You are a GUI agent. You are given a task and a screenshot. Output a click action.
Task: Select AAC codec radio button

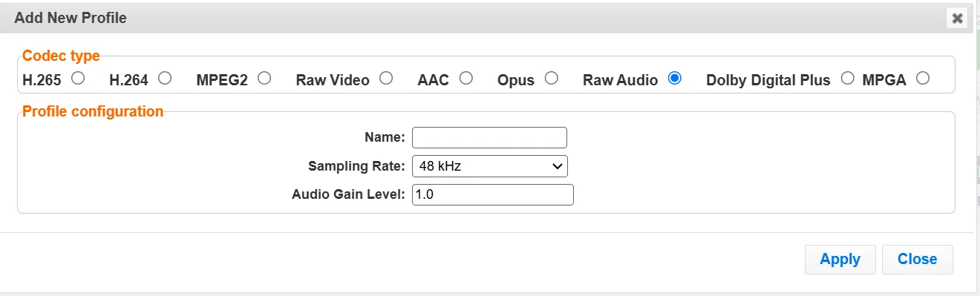click(465, 78)
